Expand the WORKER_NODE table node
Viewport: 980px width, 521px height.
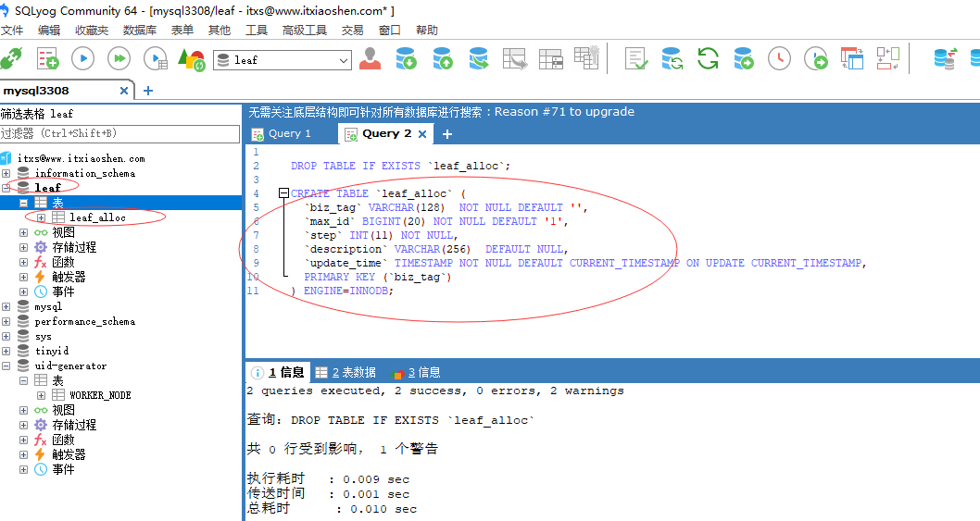(x=41, y=395)
